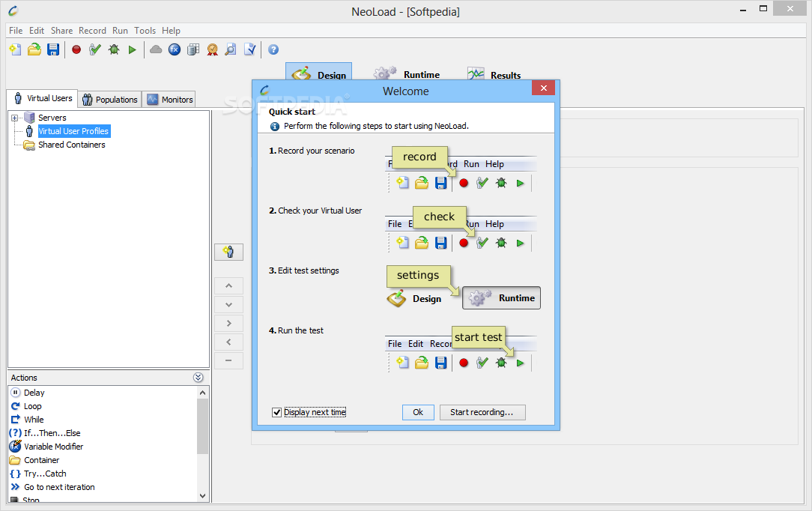Click the move down arrow button
Image resolution: width=812 pixels, height=511 pixels.
coord(229,304)
